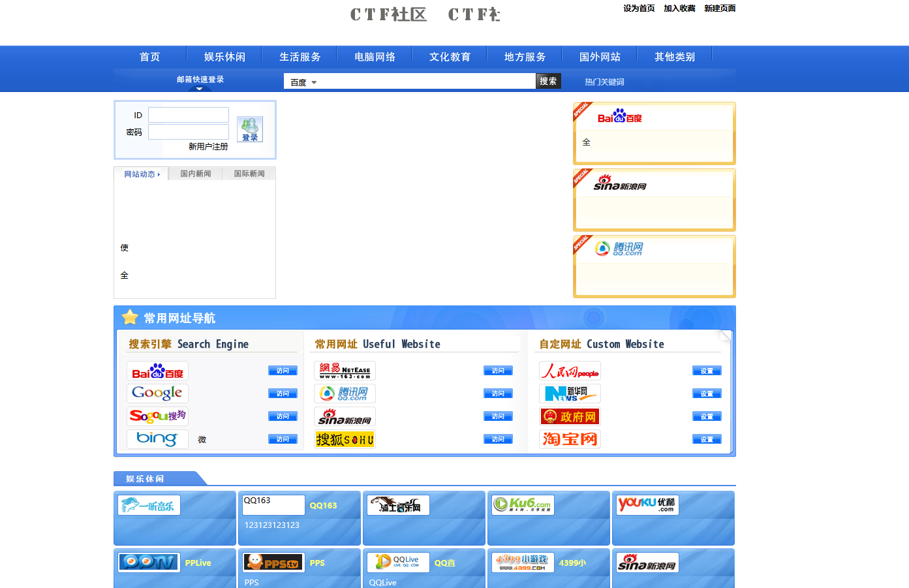Focus the ID input field
Viewport: 909px width, 588px height.
coord(189,115)
